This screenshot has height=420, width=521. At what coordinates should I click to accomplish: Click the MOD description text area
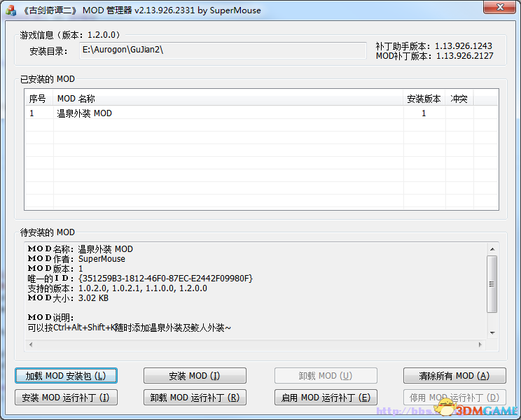(256, 290)
